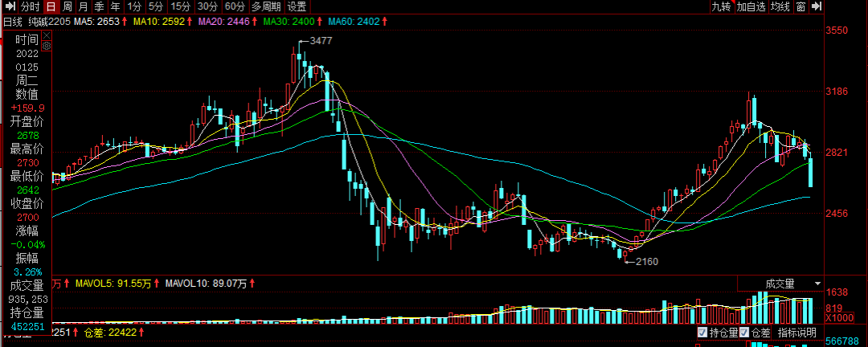The width and height of the screenshot is (868, 347).
Task: Click the right panel collapse arrow icon
Action: click(x=817, y=6)
